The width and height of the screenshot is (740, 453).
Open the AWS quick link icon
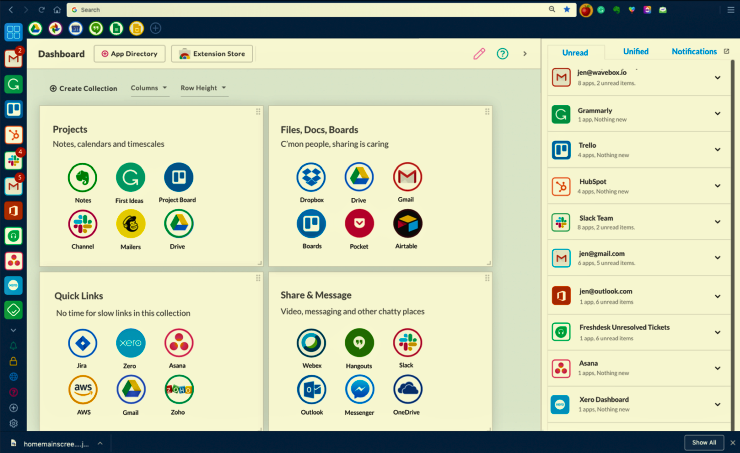click(x=83, y=389)
